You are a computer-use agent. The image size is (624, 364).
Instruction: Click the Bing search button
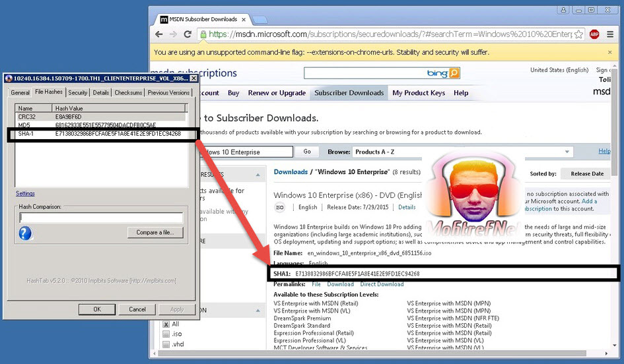click(x=454, y=73)
